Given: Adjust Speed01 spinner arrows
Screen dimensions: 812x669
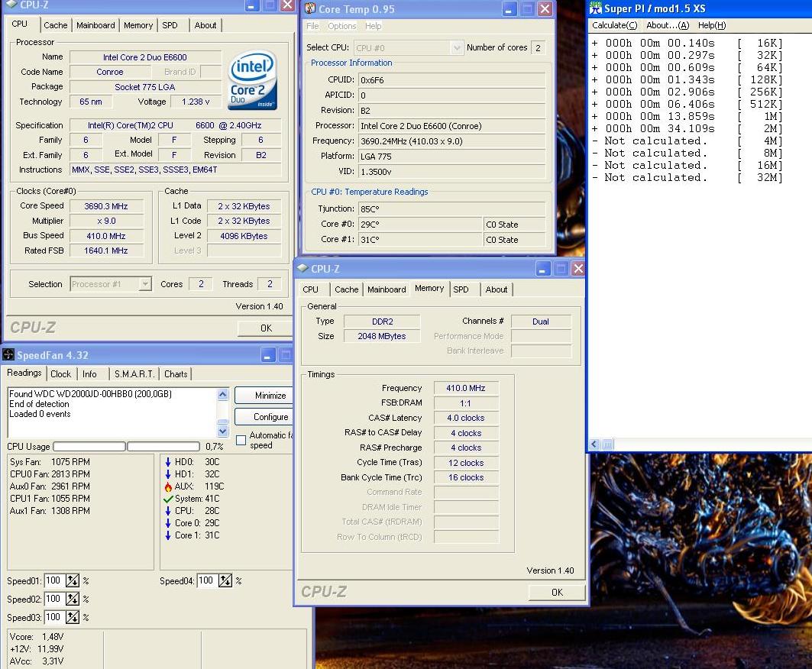Looking at the screenshot, I should (73, 581).
